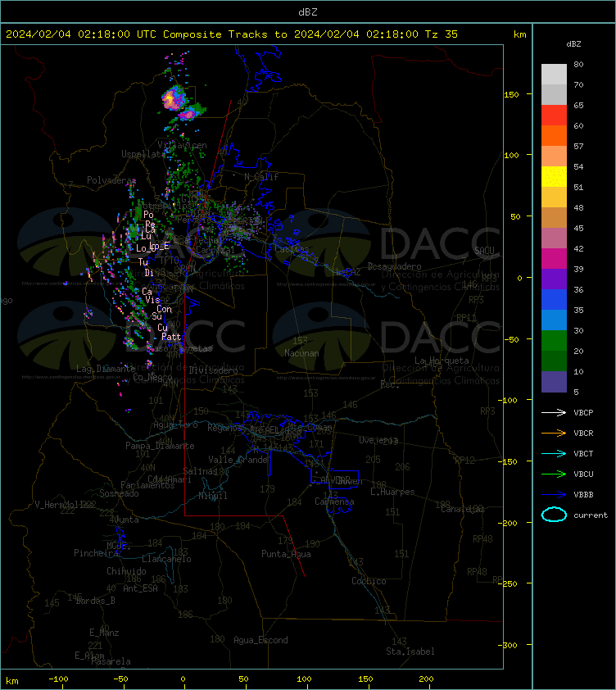Click the white 'Con' station label

coord(164,309)
